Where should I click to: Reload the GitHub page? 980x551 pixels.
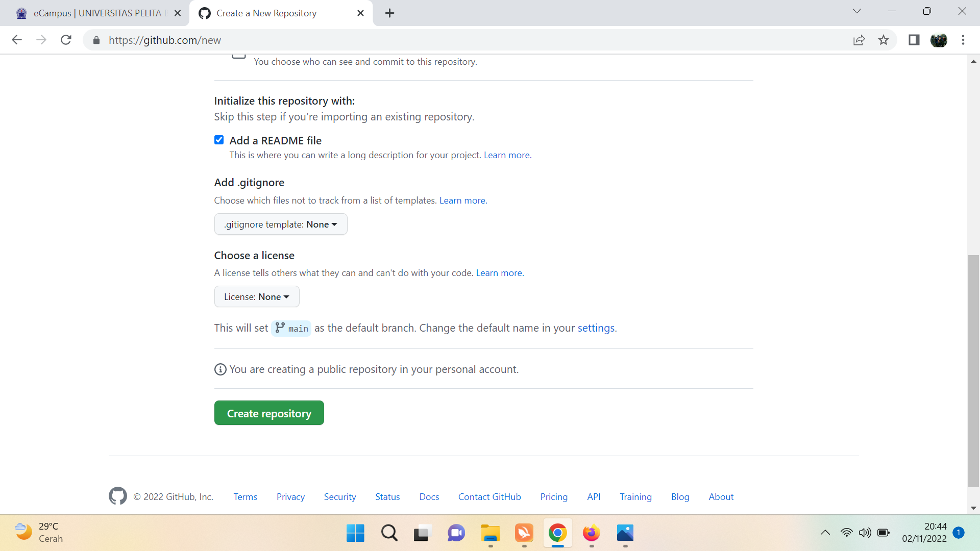[x=66, y=40]
